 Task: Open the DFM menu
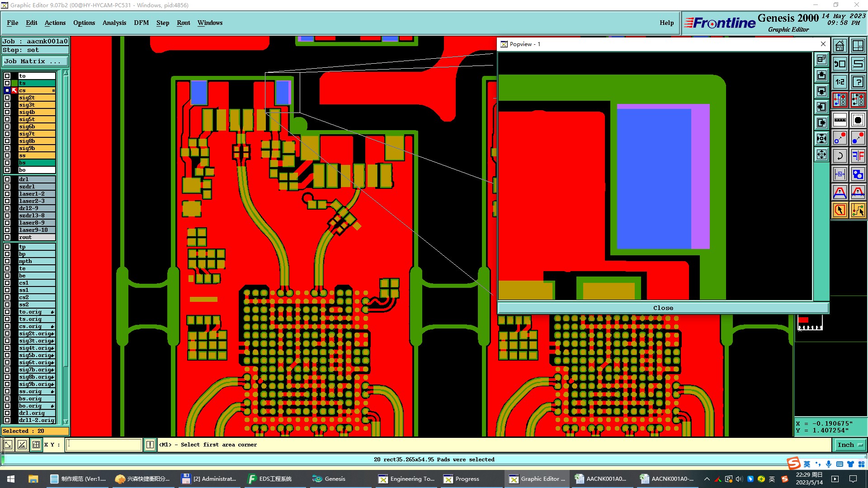point(141,23)
